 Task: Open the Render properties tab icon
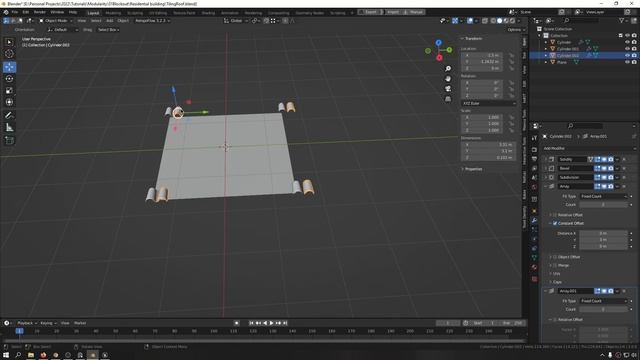[534, 150]
